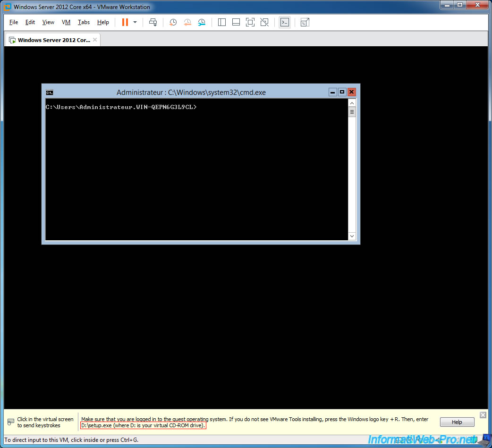
Task: Click the cmd.exe system menu icon
Action: 50,92
